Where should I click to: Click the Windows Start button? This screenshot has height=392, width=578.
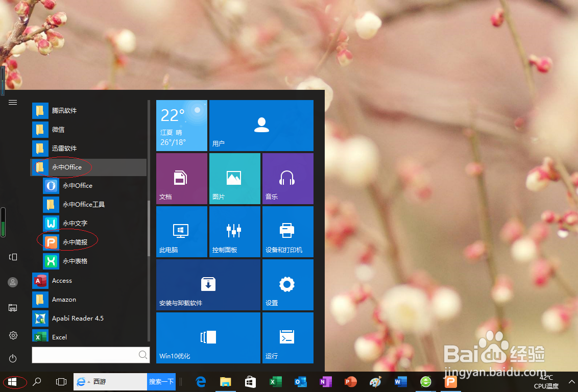(x=12, y=382)
